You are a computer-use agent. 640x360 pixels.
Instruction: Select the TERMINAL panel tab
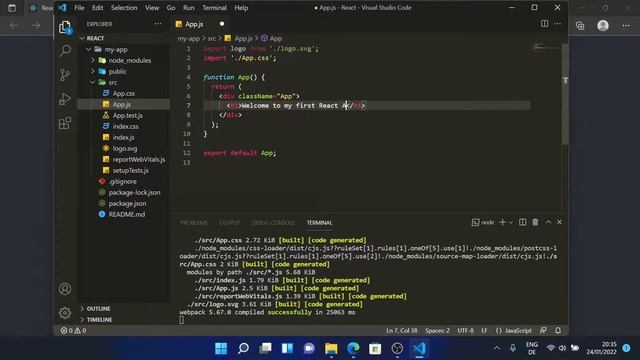[x=320, y=222]
